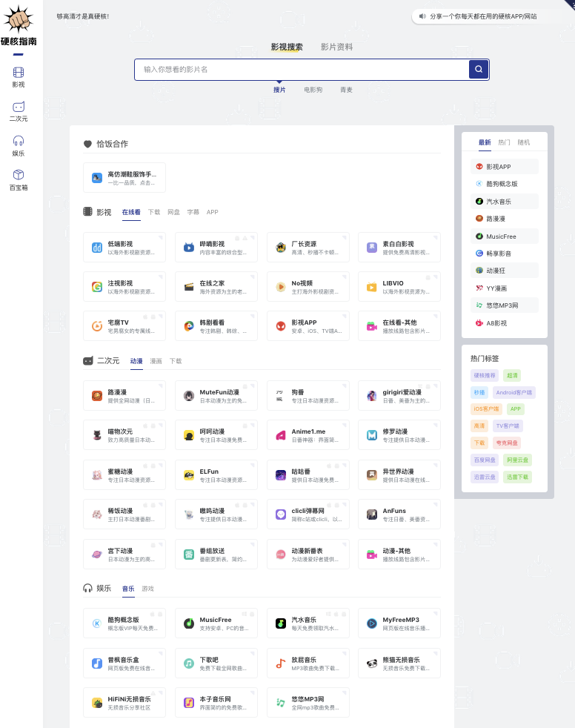Image resolution: width=575 pixels, height=728 pixels.
Task: Select the orange iOS客户端 tag
Action: 486,409
